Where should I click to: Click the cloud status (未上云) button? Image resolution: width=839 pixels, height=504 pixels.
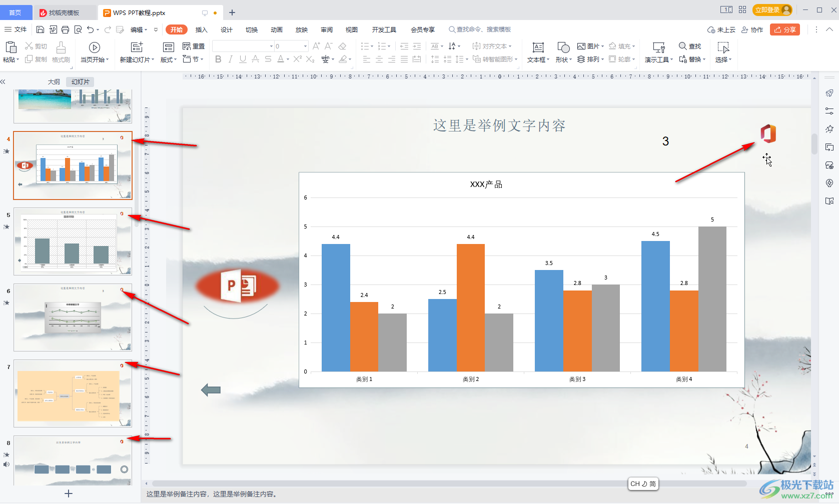pyautogui.click(x=721, y=29)
